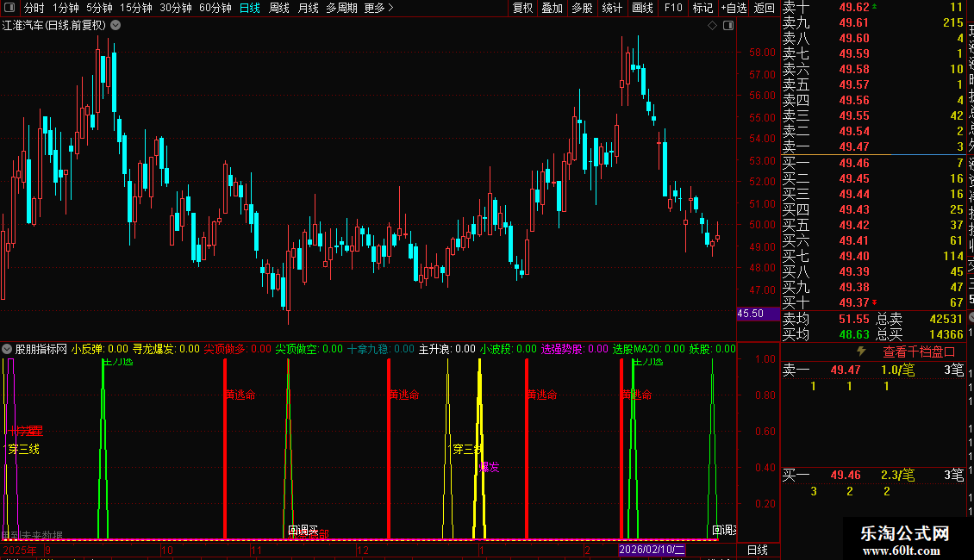
Task: Select the 买七 49.40 row
Action: 873,256
